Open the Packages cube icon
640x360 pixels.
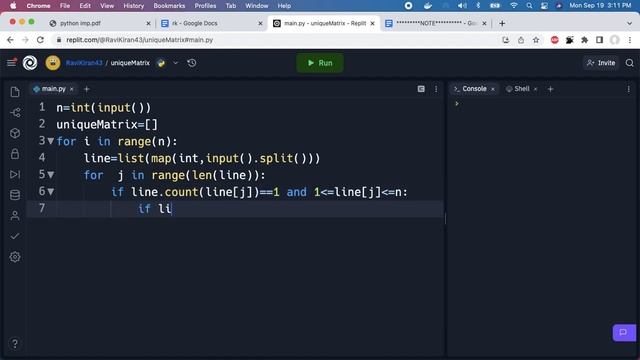pos(15,133)
